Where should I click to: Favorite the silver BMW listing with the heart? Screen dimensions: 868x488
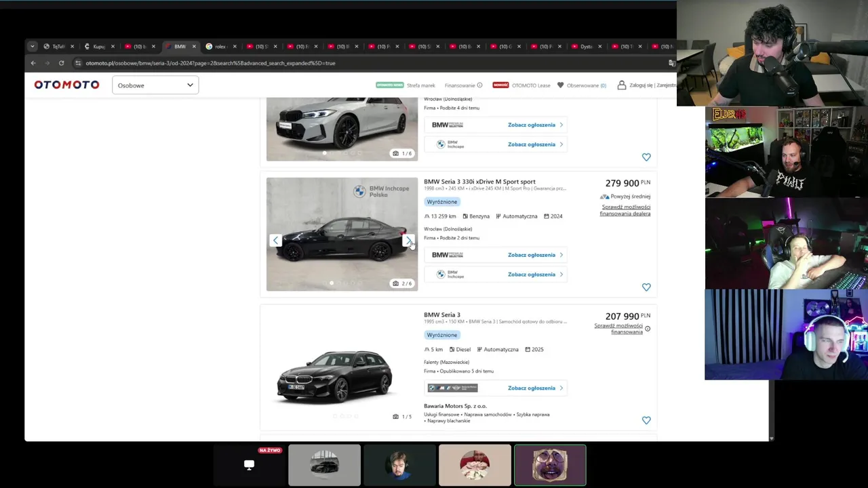646,157
